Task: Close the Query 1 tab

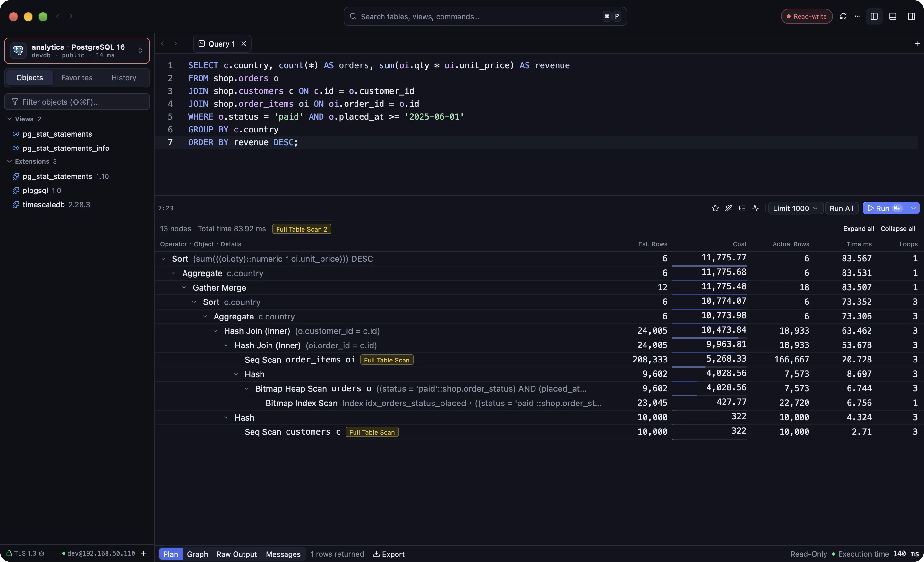Action: 244,44
